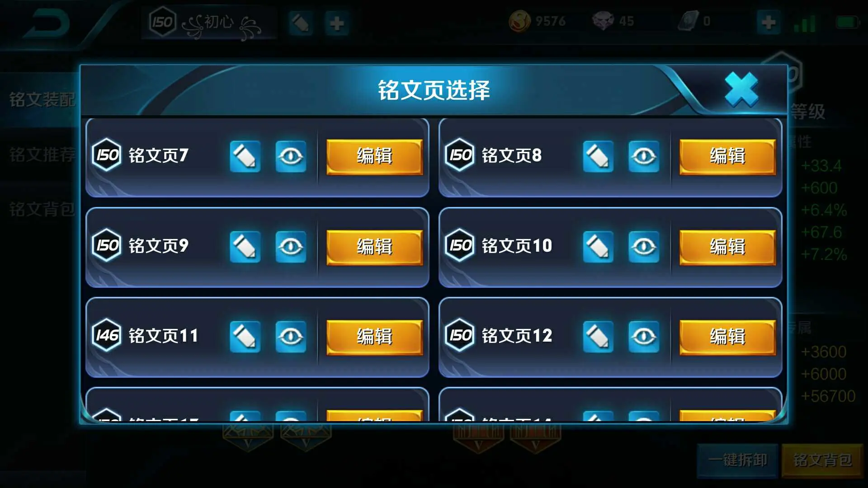Open 编辑 for 铭文页11
868x488 pixels.
(374, 337)
